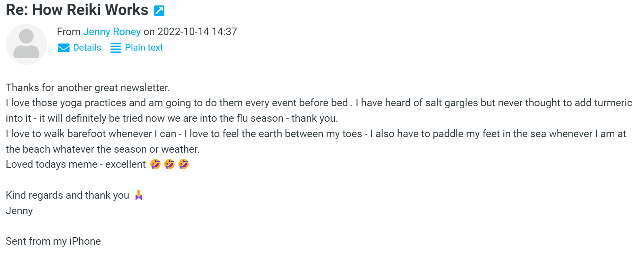The width and height of the screenshot is (644, 256).
Task: Click the sender's avatar placeholder
Action: point(26,44)
